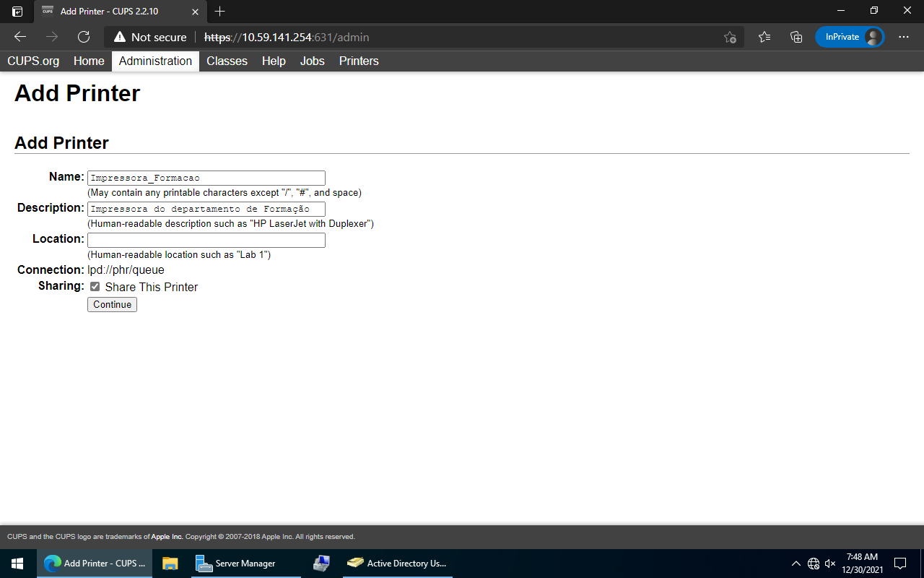Open the Favorites list icon

[x=764, y=37]
